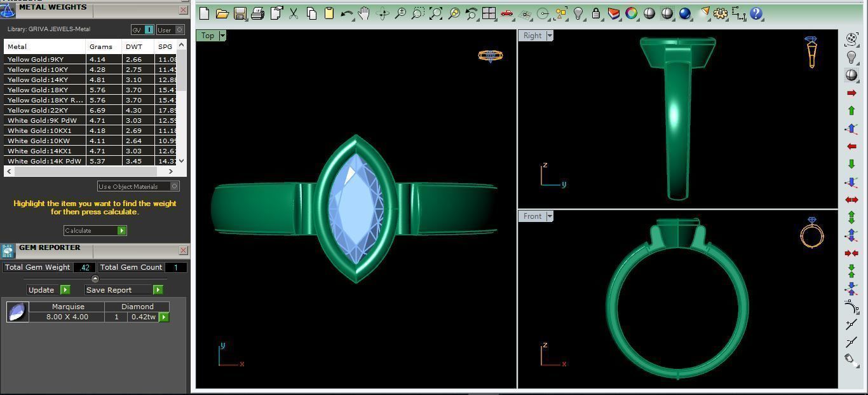This screenshot has width=868, height=395.
Task: Select the Yellow Gold:22KY row
Action: 90,110
